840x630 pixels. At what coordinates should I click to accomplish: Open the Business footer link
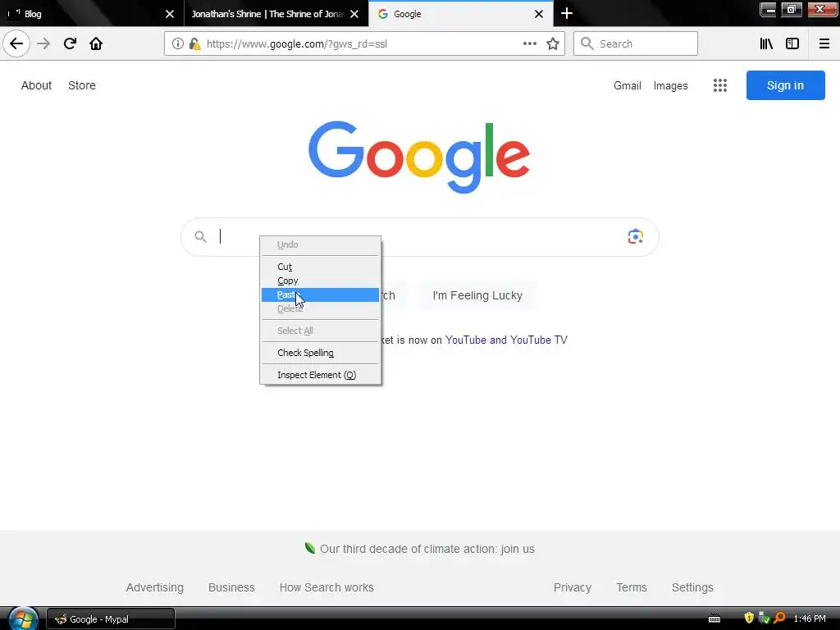231,587
